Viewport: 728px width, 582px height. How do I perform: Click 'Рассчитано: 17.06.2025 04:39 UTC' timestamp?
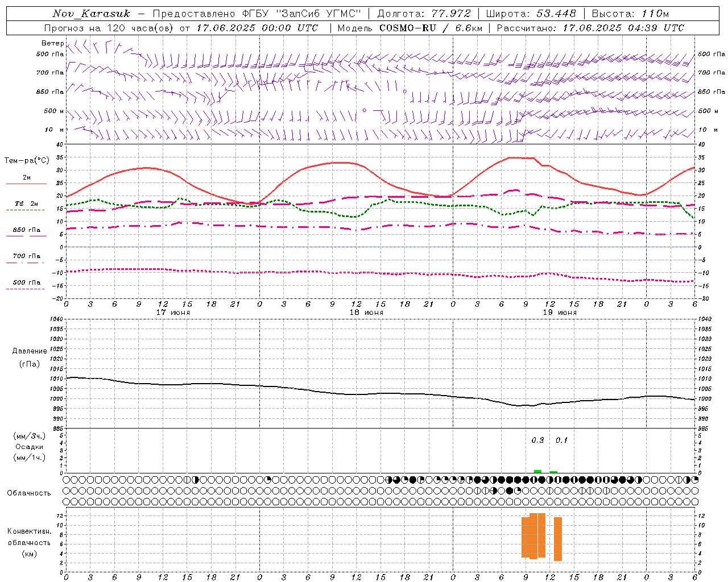pyautogui.click(x=590, y=28)
